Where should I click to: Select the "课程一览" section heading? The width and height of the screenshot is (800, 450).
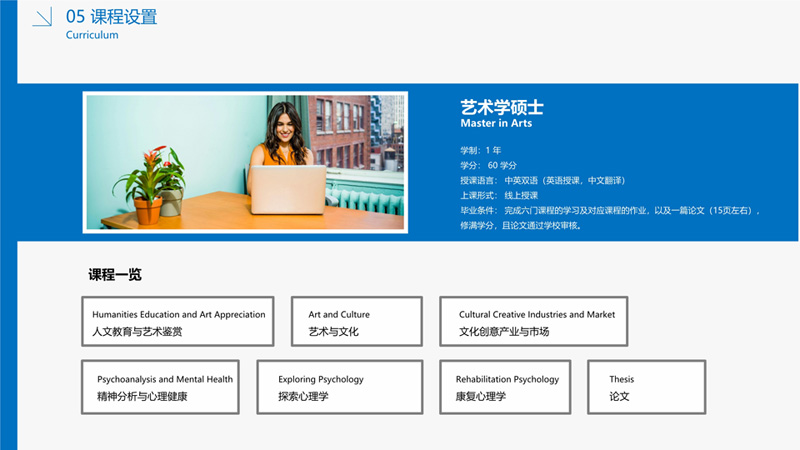(x=115, y=275)
